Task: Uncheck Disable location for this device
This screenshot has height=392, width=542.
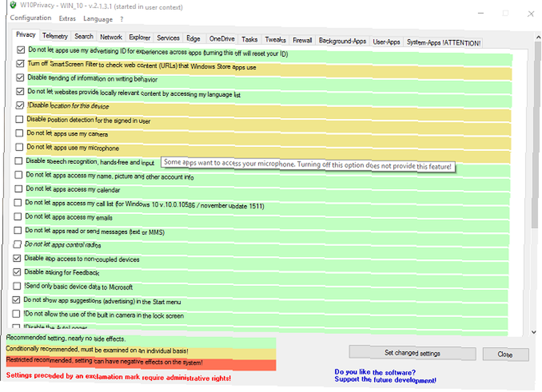Action: pos(20,105)
